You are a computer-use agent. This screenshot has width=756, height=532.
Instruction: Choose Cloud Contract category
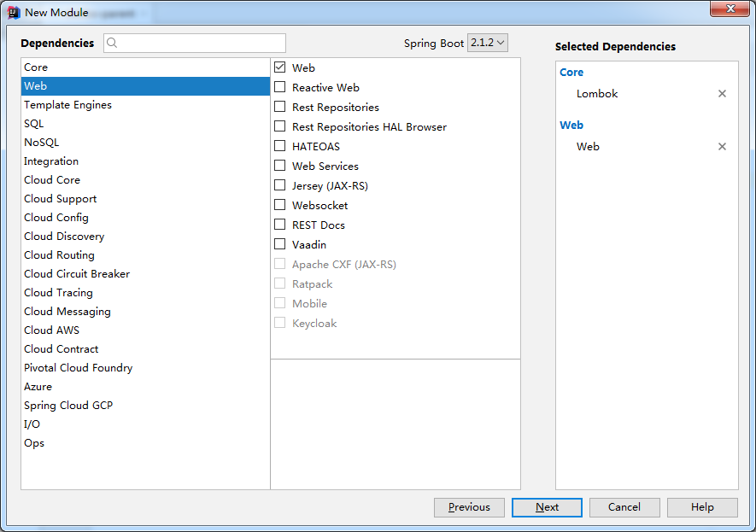[x=145, y=349]
